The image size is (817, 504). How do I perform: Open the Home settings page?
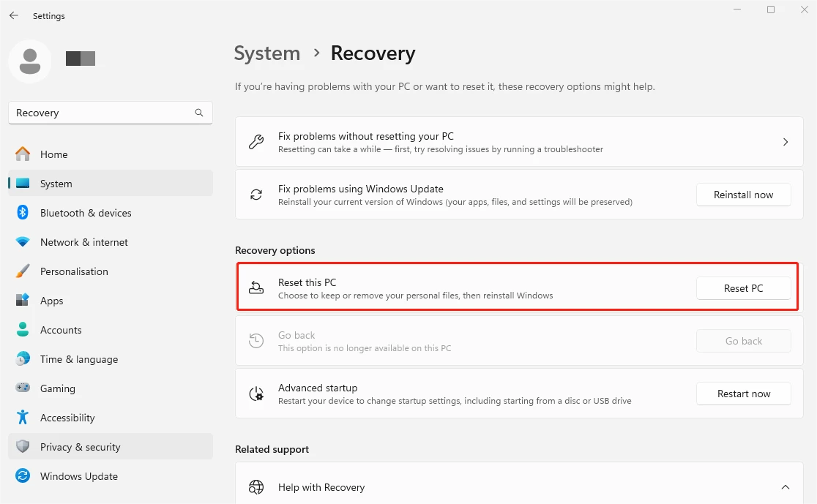[111, 154]
